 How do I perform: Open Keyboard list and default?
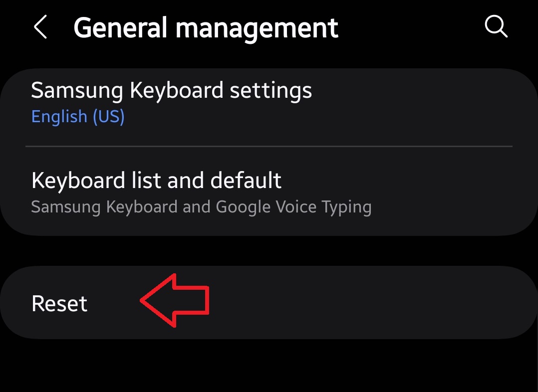156,180
